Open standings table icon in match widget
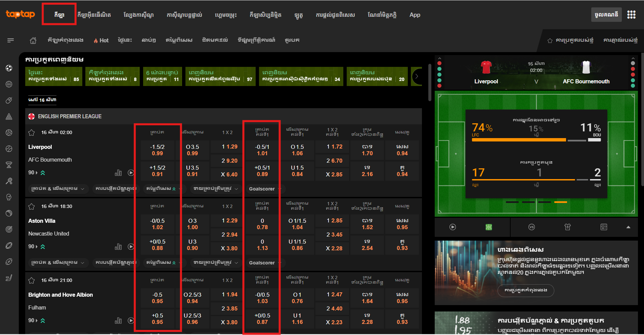 pyautogui.click(x=604, y=227)
